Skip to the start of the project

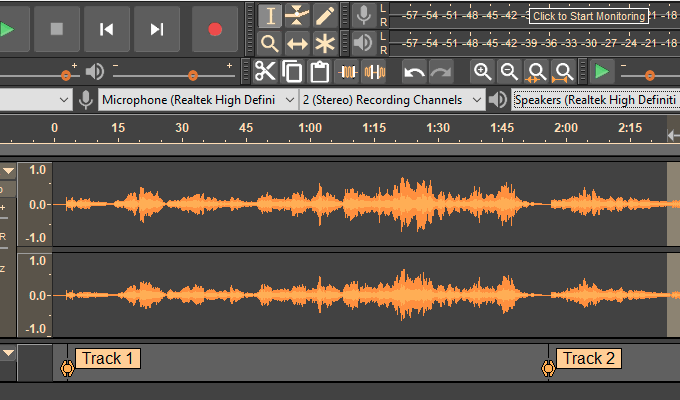coord(107,29)
